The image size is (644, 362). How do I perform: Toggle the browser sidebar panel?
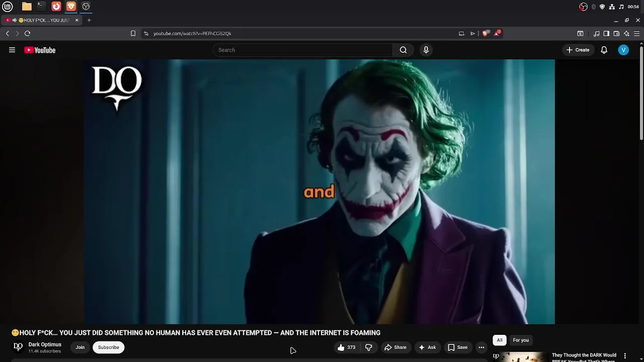pyautogui.click(x=606, y=34)
